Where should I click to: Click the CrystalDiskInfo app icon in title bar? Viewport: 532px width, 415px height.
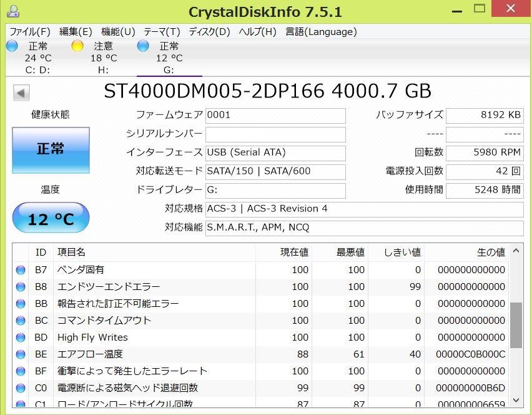point(12,11)
